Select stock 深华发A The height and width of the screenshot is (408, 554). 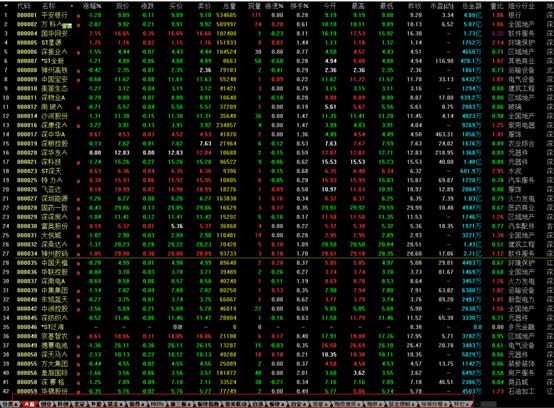54,153
